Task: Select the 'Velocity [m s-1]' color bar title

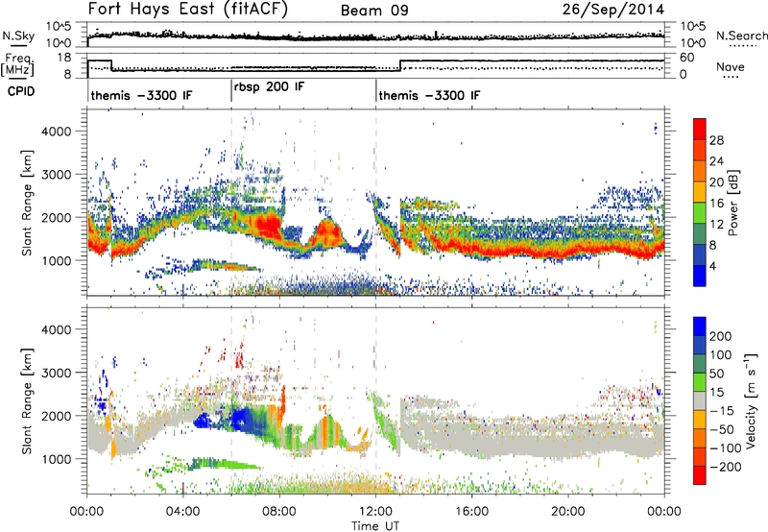Action: click(x=751, y=400)
